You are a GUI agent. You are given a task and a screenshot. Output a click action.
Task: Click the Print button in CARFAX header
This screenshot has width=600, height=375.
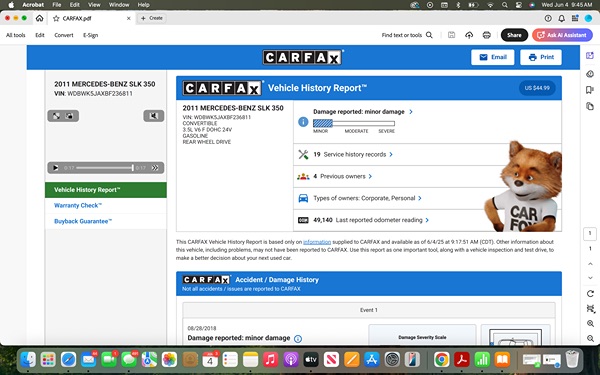click(541, 57)
